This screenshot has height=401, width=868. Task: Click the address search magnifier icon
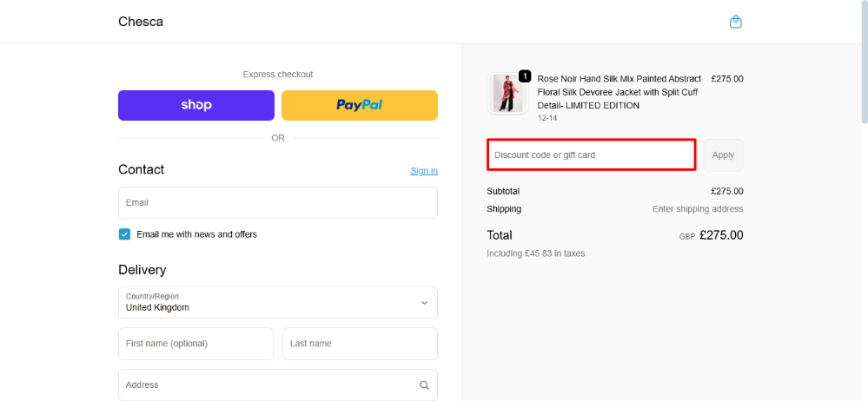click(x=424, y=385)
